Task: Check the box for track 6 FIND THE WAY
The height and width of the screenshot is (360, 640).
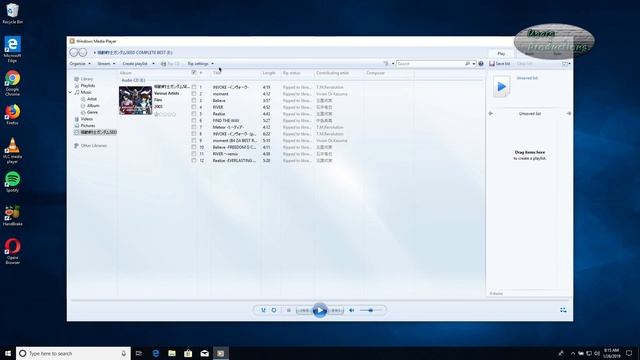Action: [194, 120]
